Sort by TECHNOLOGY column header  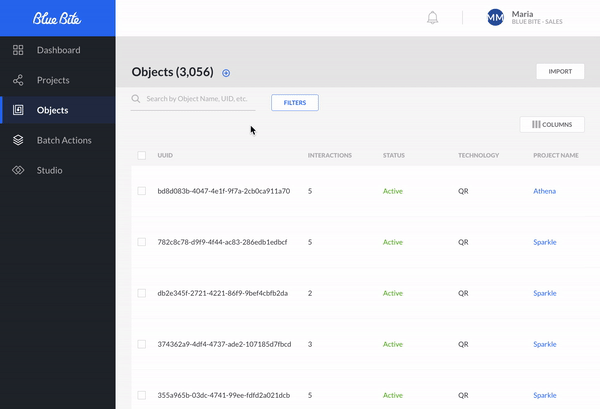tap(479, 155)
